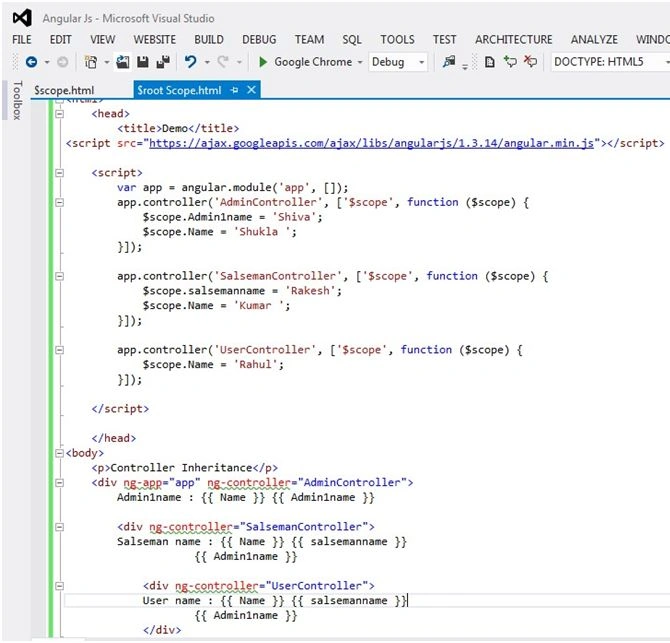The height and width of the screenshot is (643, 670).
Task: Click the 'Kumar ' string value
Action: click(x=259, y=306)
